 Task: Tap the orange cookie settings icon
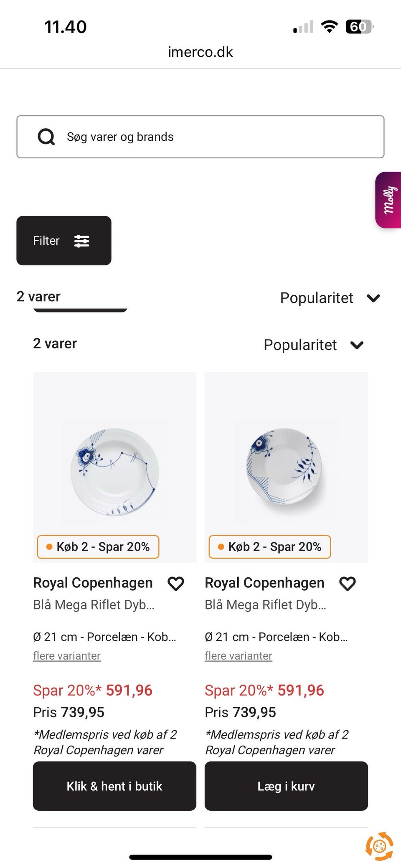click(x=379, y=846)
